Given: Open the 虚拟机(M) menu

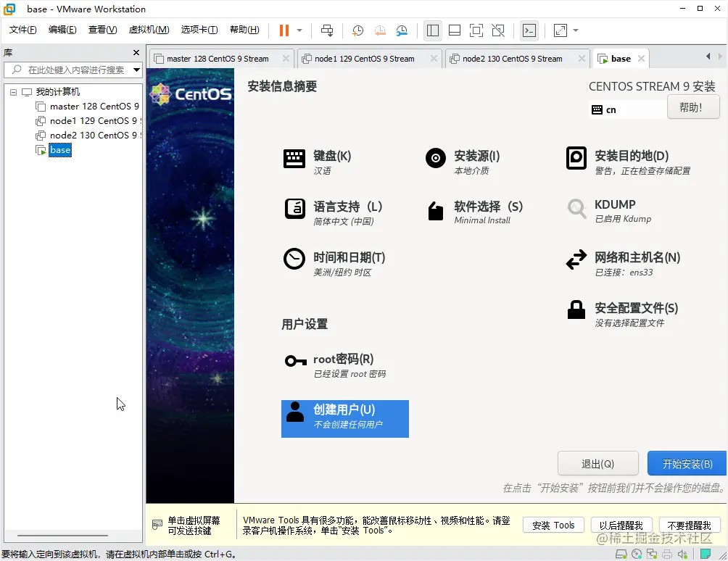Looking at the screenshot, I should (x=149, y=30).
